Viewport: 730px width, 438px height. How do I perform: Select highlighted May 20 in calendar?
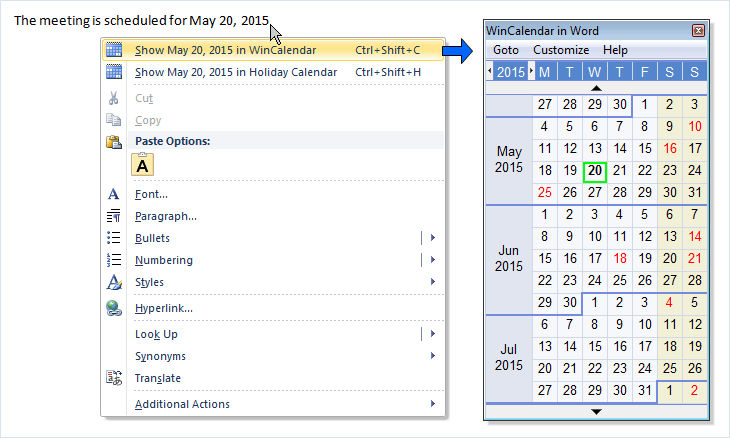(x=595, y=171)
